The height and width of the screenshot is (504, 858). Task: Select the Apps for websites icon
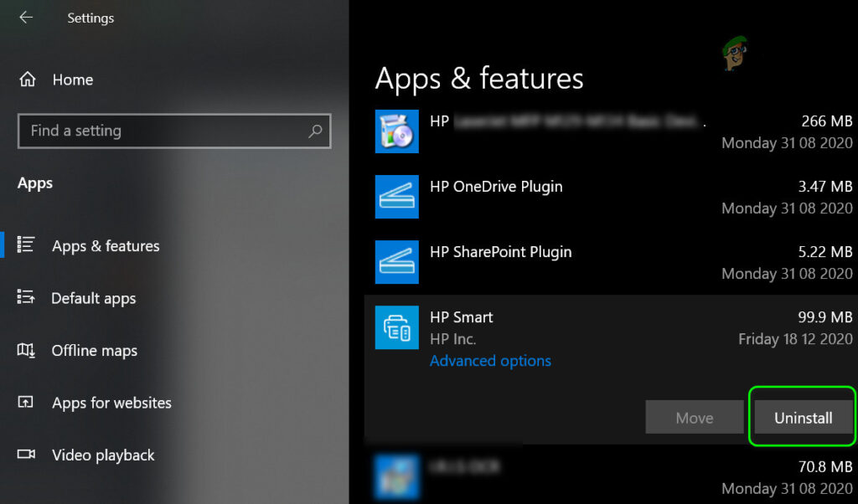[26, 403]
